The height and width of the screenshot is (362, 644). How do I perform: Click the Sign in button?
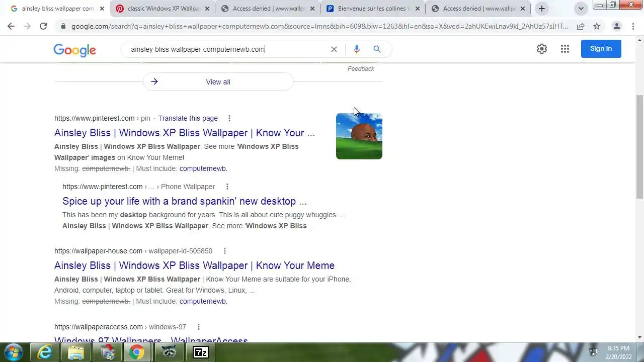(601, 49)
